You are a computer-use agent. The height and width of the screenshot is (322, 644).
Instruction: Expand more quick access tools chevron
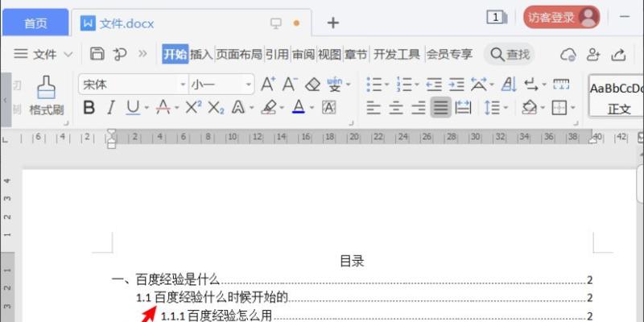click(142, 54)
